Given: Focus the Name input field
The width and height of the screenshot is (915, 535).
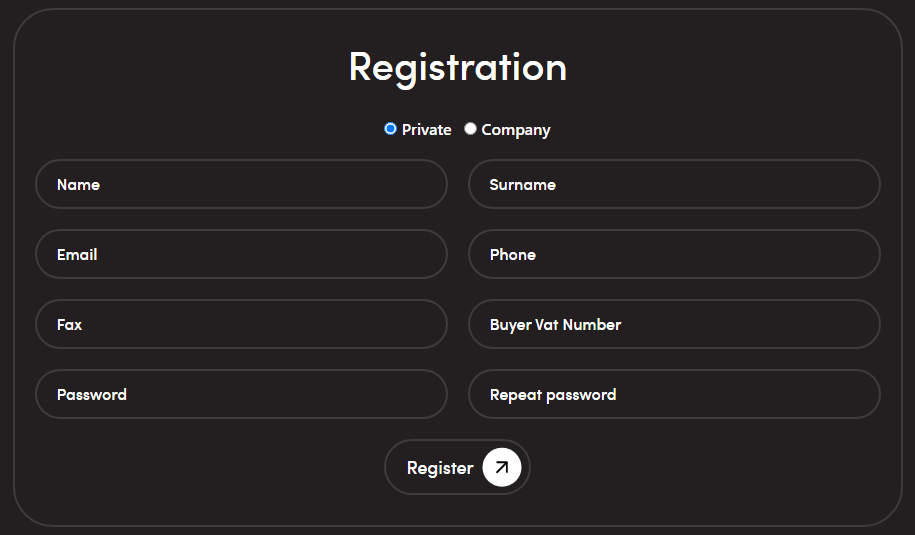Looking at the screenshot, I should pos(241,185).
